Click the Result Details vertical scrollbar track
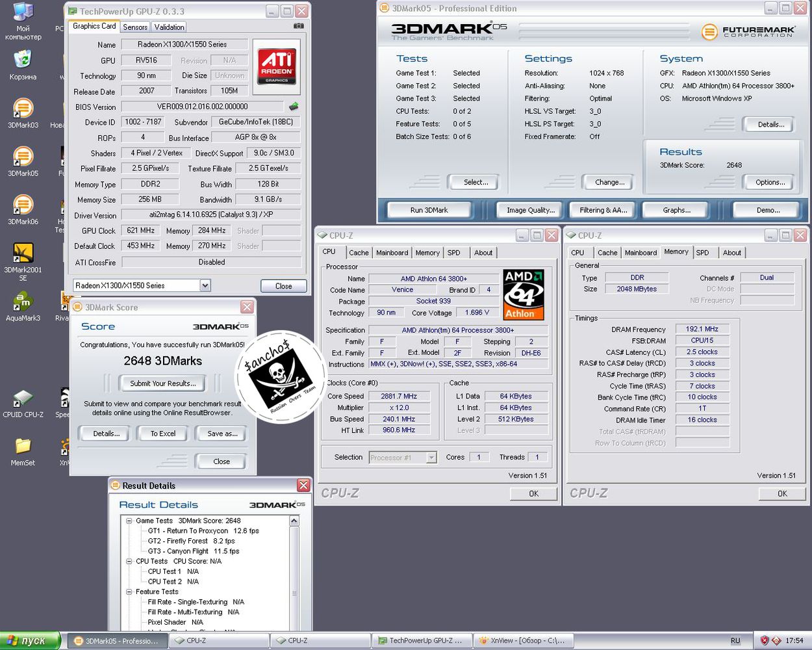This screenshot has height=650, width=812. point(294,578)
